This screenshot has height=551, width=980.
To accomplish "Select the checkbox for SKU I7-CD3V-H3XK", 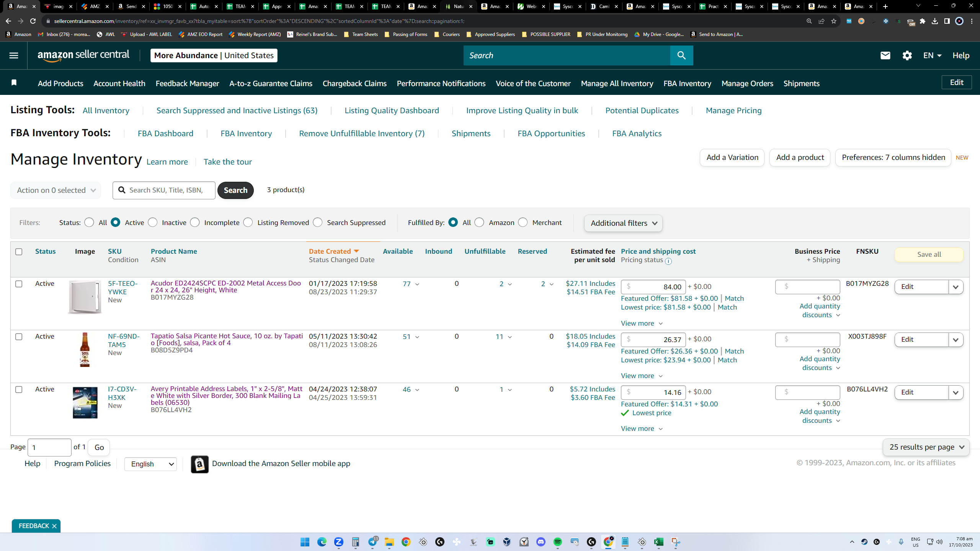I will [x=19, y=390].
